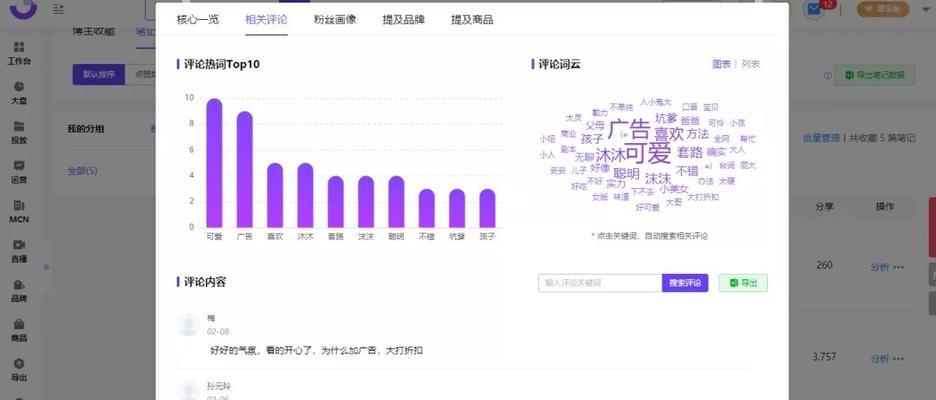Click 广告 keyword in word cloud
The height and width of the screenshot is (400, 936).
click(x=629, y=129)
